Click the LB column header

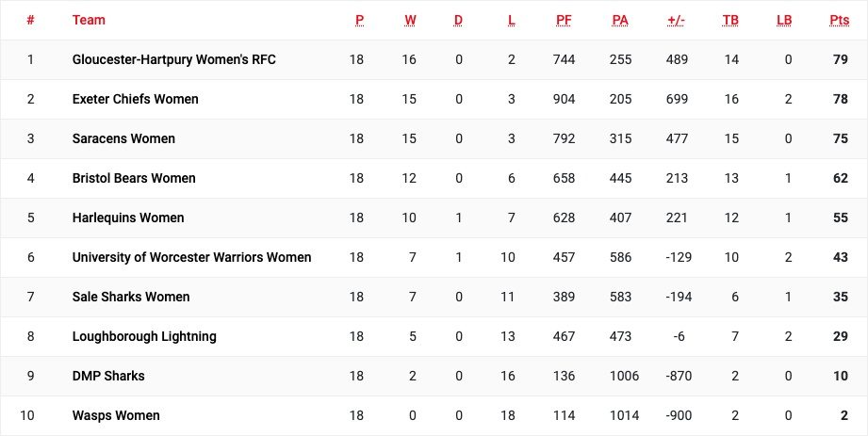pyautogui.click(x=784, y=21)
